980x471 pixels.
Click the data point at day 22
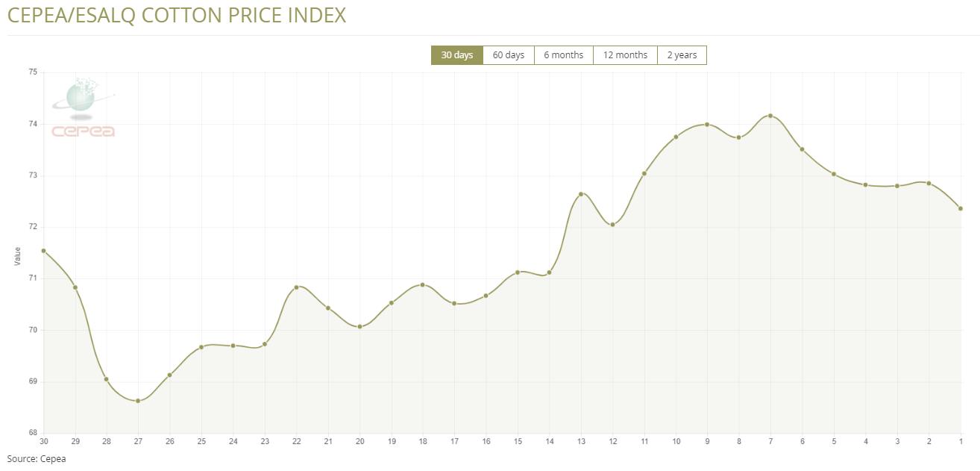tap(296, 287)
